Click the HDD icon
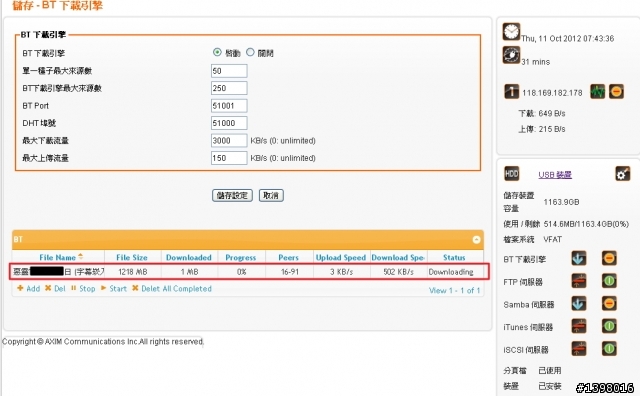The width and height of the screenshot is (640, 396). (x=511, y=174)
